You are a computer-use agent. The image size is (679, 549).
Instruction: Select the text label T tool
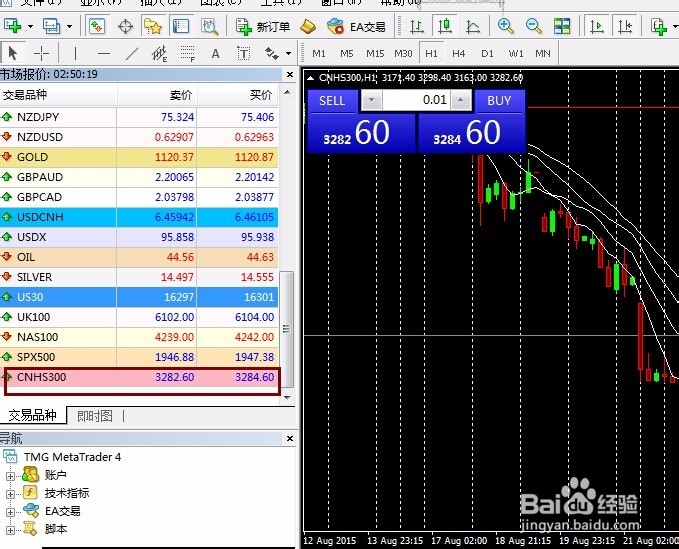(x=243, y=53)
